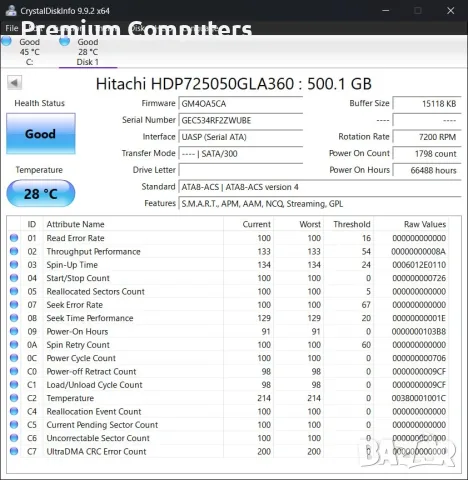Screen dimensions: 468x480
Task: Click the previous disk arrow button
Action: (14, 82)
